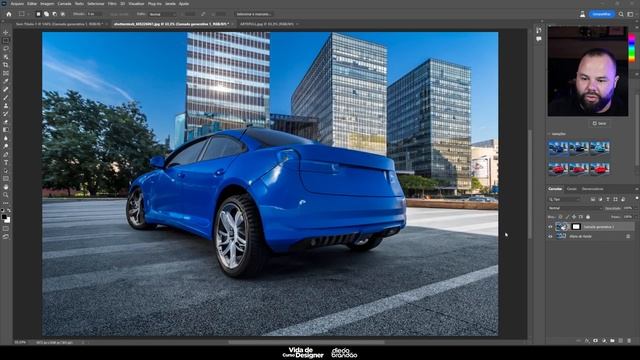This screenshot has width=640, height=360.
Task: Choose Add to selection mode
Action: click(47, 14)
